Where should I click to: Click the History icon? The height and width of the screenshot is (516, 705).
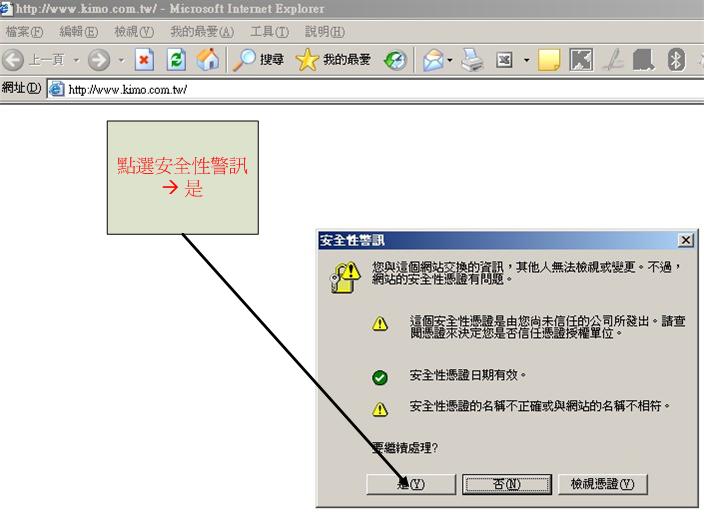pos(396,60)
